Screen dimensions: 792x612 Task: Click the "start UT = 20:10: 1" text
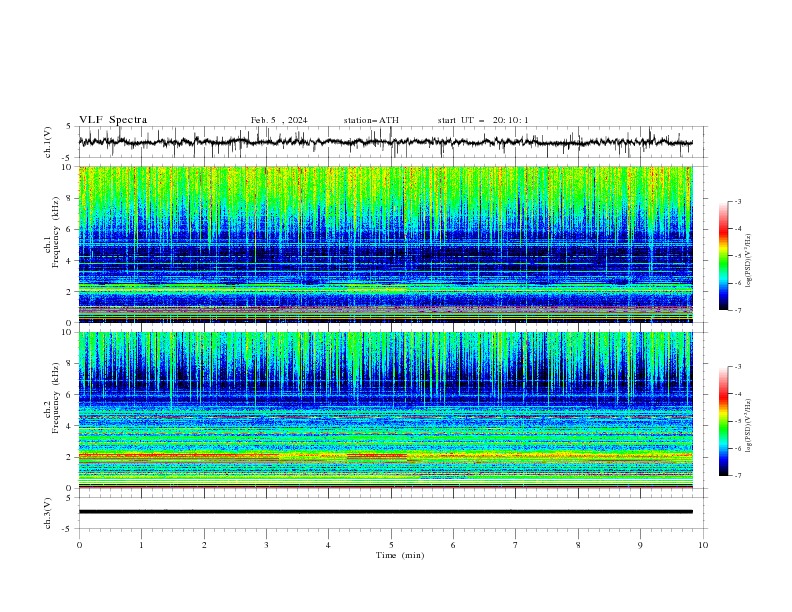[483, 120]
